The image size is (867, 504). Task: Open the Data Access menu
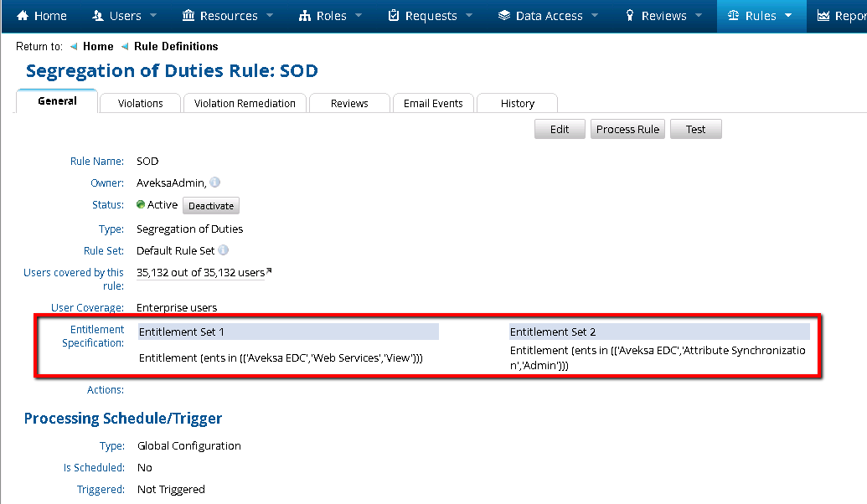tap(549, 16)
